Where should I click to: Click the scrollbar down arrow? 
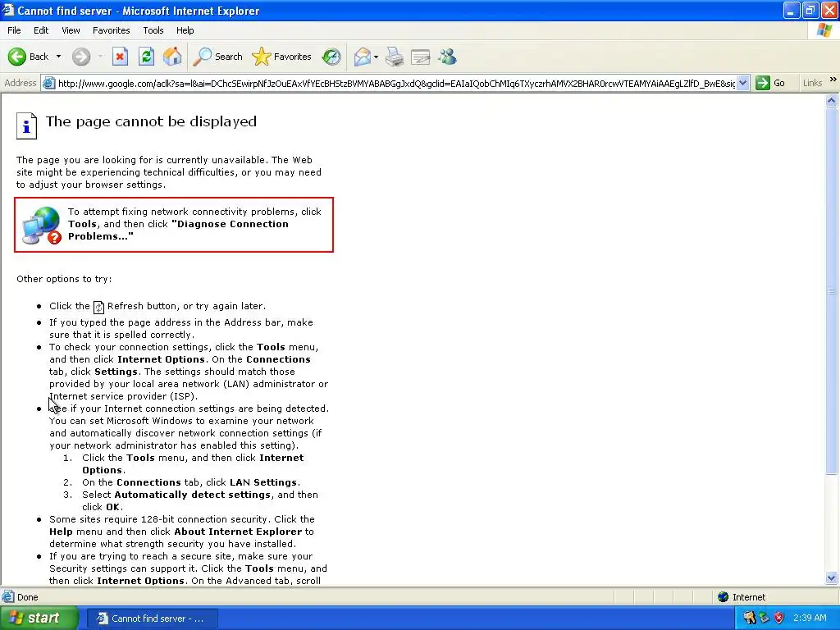tap(832, 577)
